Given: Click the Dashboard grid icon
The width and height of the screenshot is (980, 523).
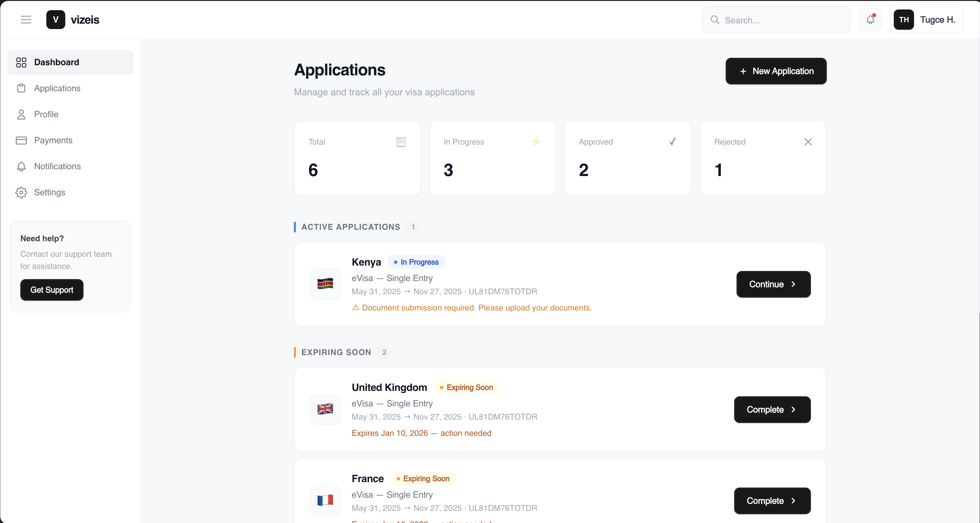Looking at the screenshot, I should (x=21, y=62).
